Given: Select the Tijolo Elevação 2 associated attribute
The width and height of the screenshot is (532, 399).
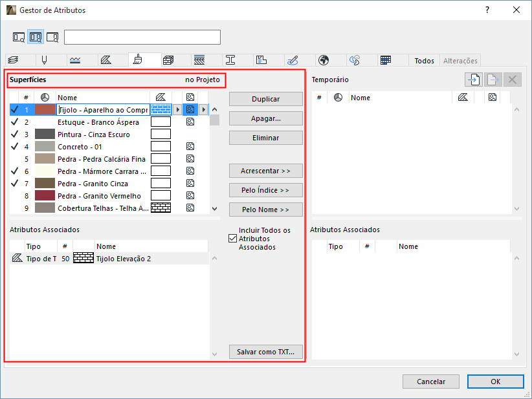Looking at the screenshot, I should point(109,258).
